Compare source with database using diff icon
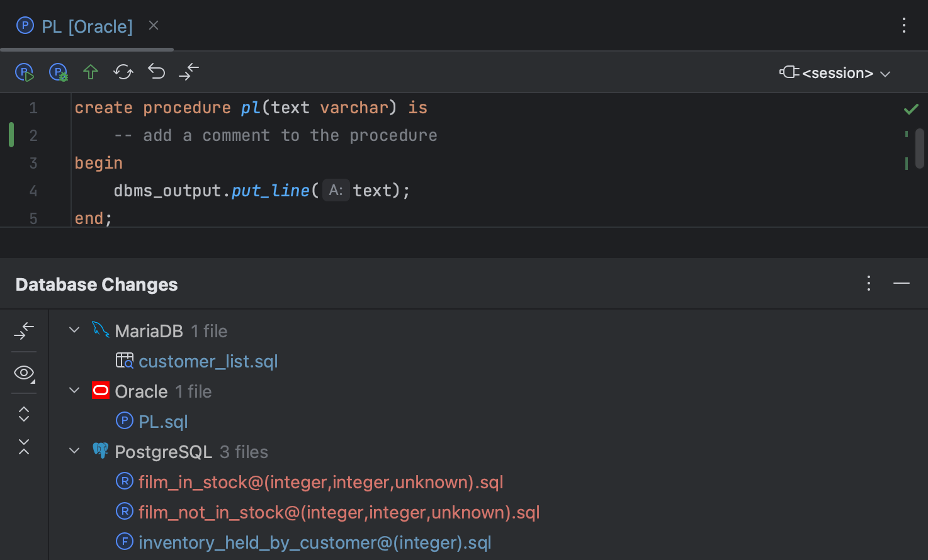Viewport: 928px width, 560px height. point(188,72)
